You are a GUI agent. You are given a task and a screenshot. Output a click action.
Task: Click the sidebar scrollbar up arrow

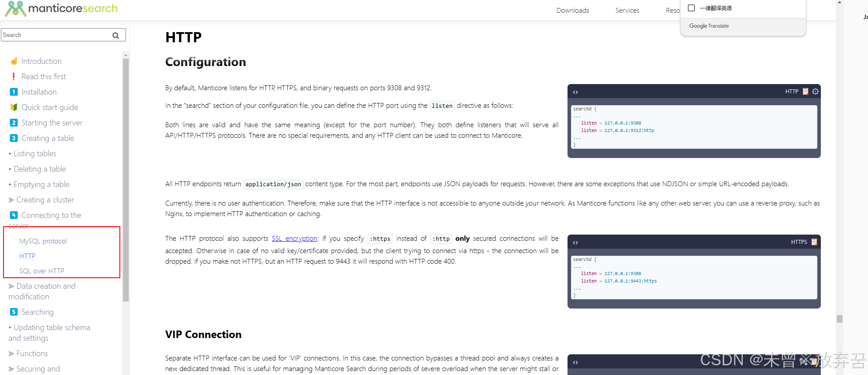[126, 55]
